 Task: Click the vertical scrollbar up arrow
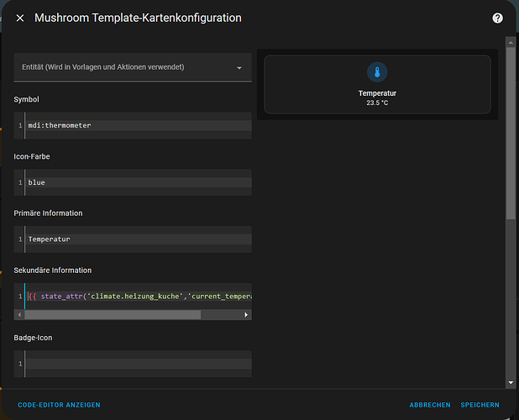tap(511, 42)
